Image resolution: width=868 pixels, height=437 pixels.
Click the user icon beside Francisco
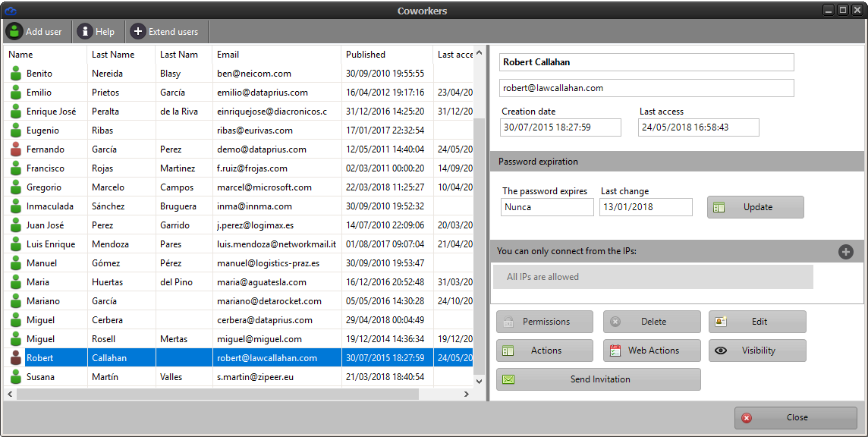click(16, 168)
